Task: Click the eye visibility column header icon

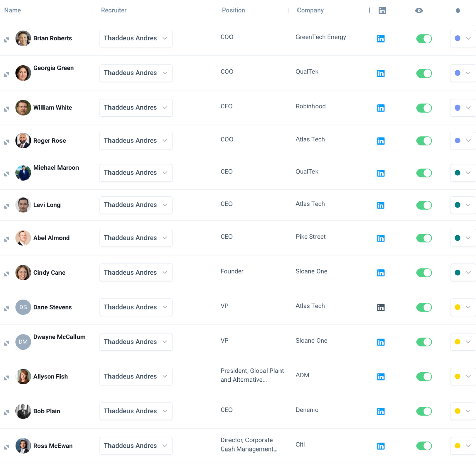Action: [x=419, y=11]
